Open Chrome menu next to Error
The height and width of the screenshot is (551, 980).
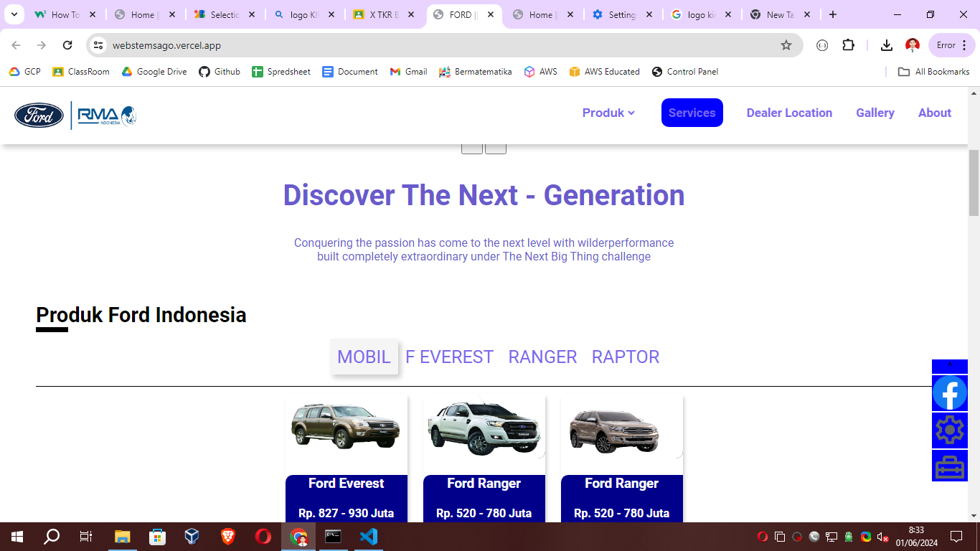[x=964, y=45]
